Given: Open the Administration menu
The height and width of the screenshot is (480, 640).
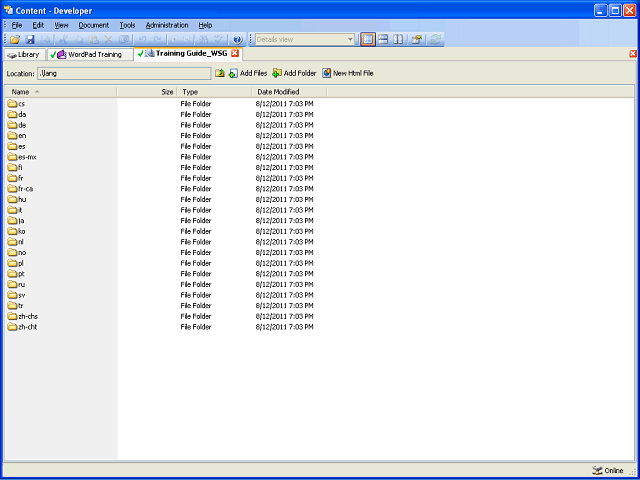Looking at the screenshot, I should pyautogui.click(x=167, y=25).
